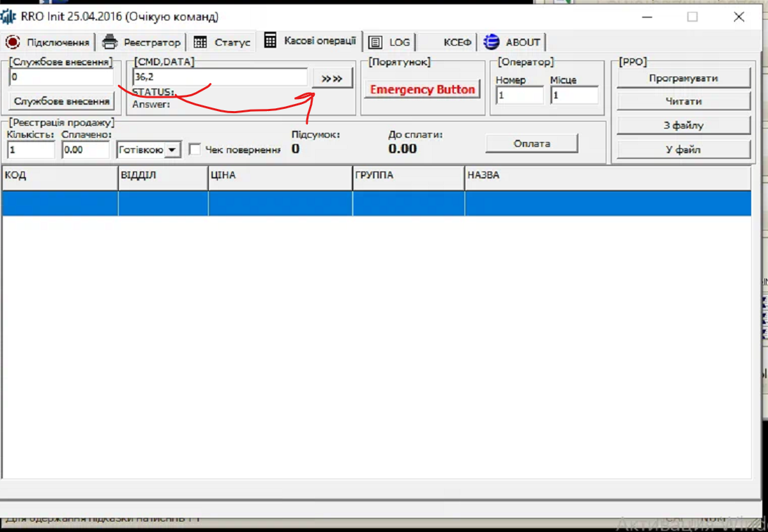Click the Оплата button

coord(531,143)
